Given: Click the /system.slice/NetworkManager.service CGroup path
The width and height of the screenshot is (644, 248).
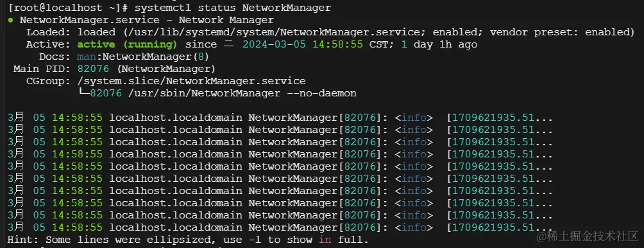Looking at the screenshot, I should (191, 81).
